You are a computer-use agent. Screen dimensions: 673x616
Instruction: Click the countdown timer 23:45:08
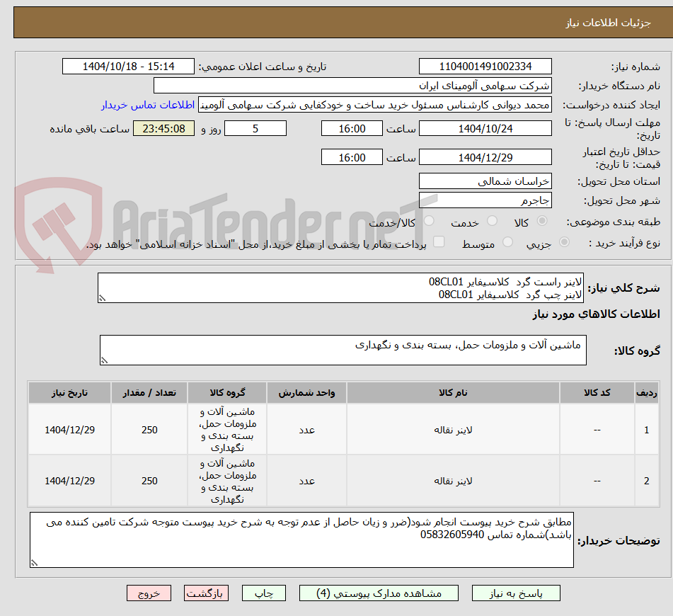tap(163, 128)
